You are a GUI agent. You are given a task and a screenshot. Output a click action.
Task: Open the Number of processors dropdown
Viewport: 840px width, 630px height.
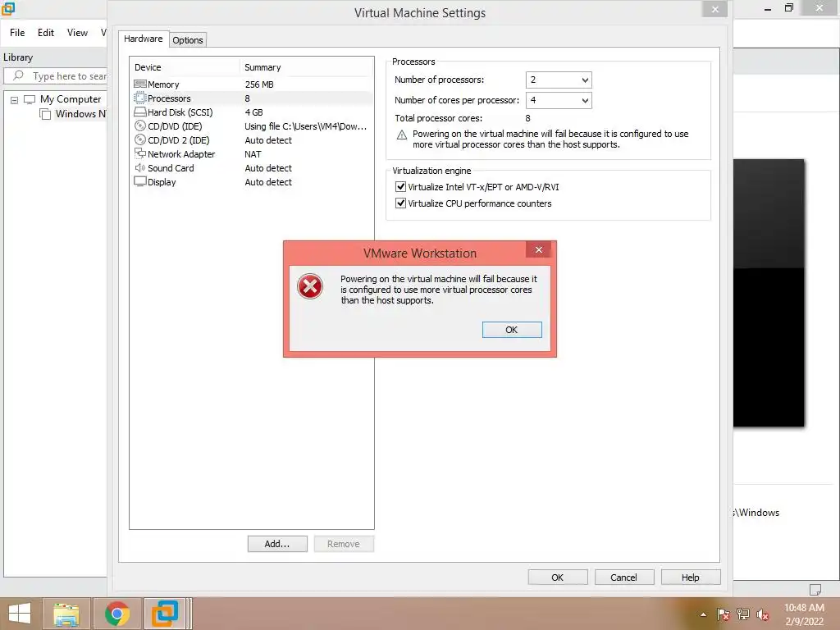tap(559, 80)
